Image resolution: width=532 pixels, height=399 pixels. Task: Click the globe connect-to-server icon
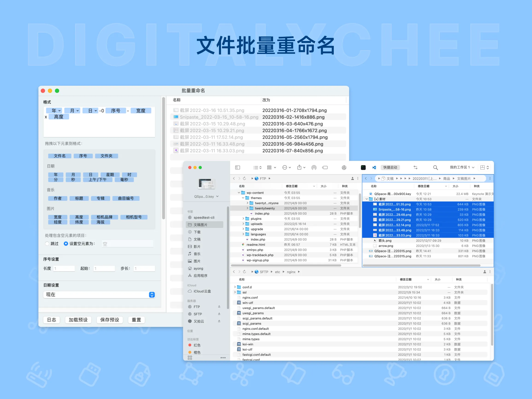344,168
